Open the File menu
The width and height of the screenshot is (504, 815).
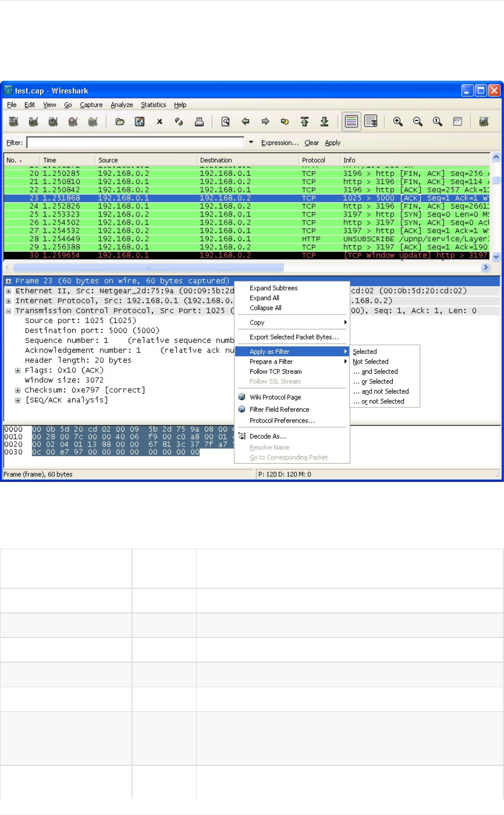12,105
